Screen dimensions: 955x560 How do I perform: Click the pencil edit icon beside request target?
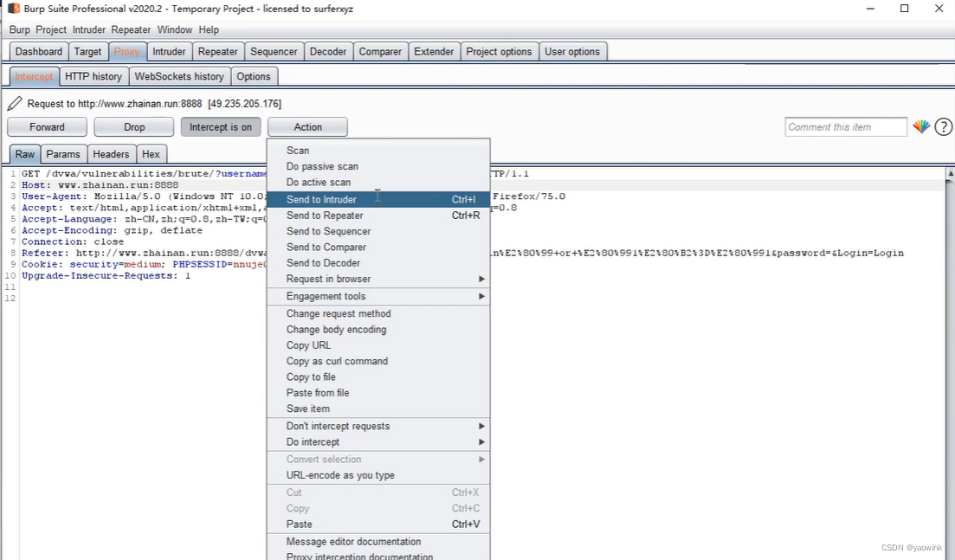click(x=15, y=104)
